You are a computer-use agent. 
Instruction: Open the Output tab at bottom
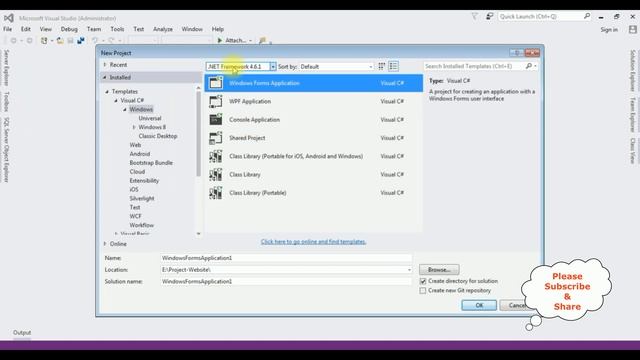[22, 333]
